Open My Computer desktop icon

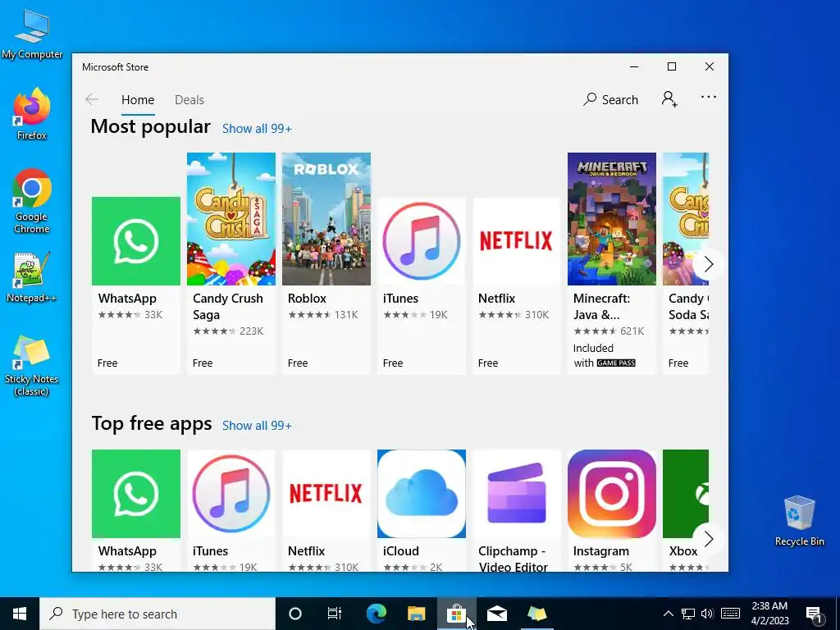click(x=32, y=34)
